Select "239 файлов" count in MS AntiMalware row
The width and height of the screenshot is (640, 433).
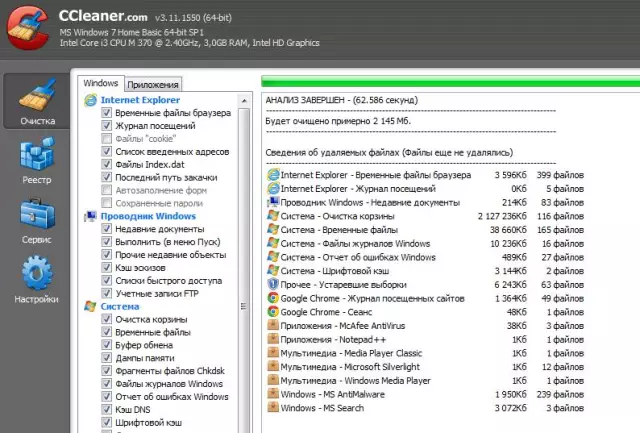(x=560, y=395)
